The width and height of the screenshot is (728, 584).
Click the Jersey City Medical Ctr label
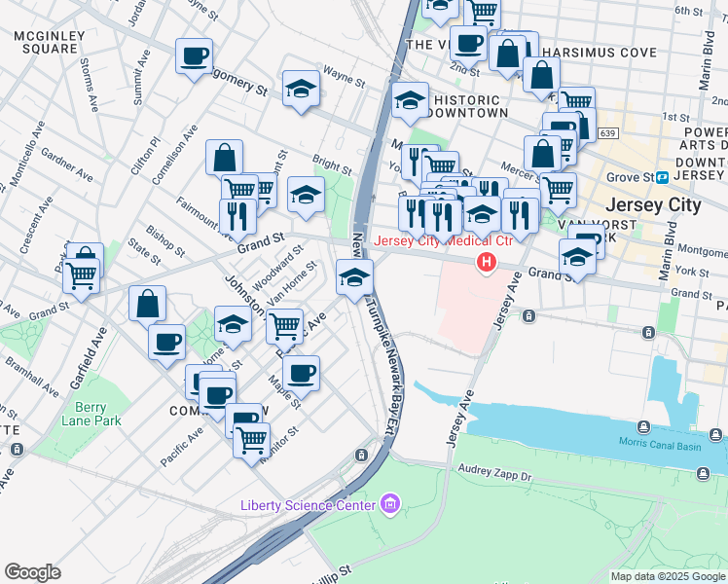tap(444, 241)
